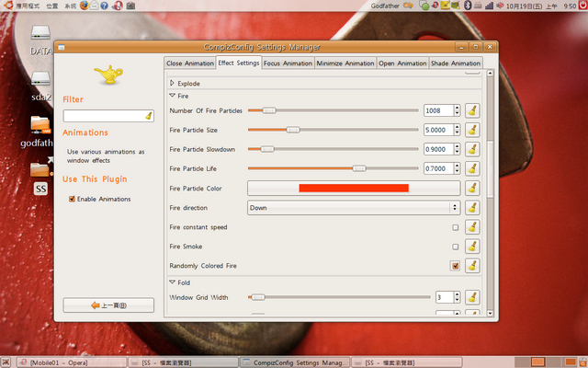
Task: Reset Fire Smoke with broom icon
Action: pyautogui.click(x=472, y=247)
